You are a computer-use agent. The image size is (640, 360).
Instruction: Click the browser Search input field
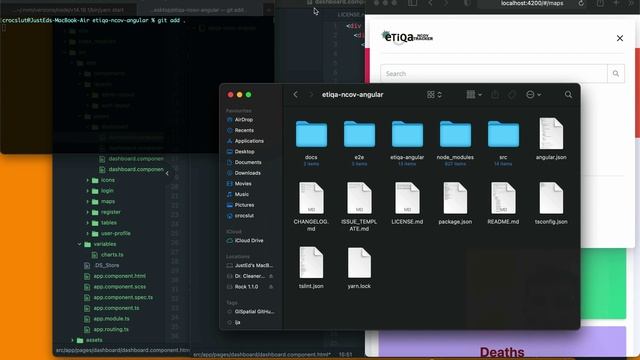[x=494, y=74]
